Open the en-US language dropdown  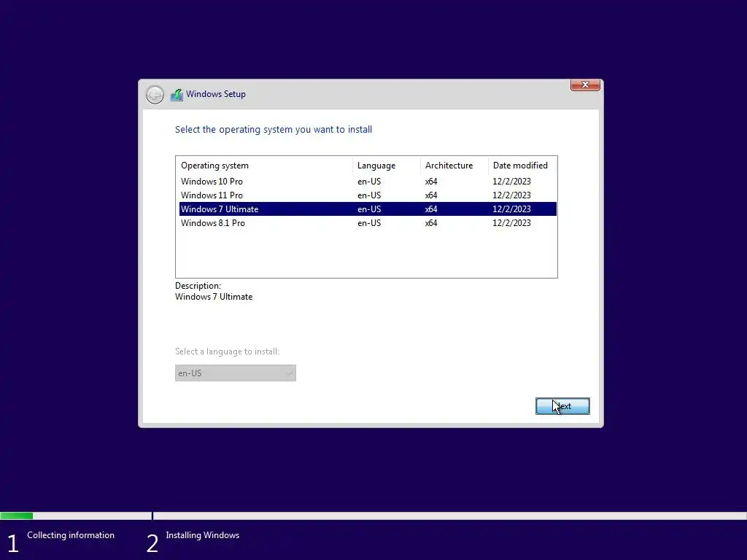236,373
